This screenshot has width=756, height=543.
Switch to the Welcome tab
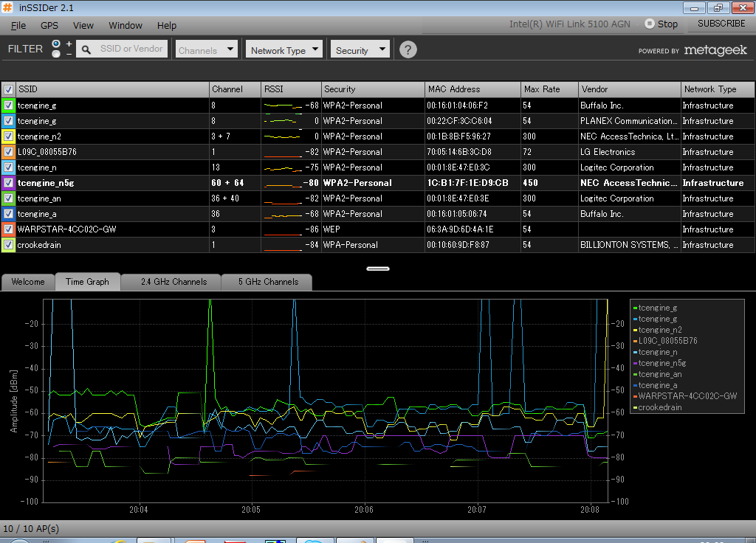click(x=28, y=282)
